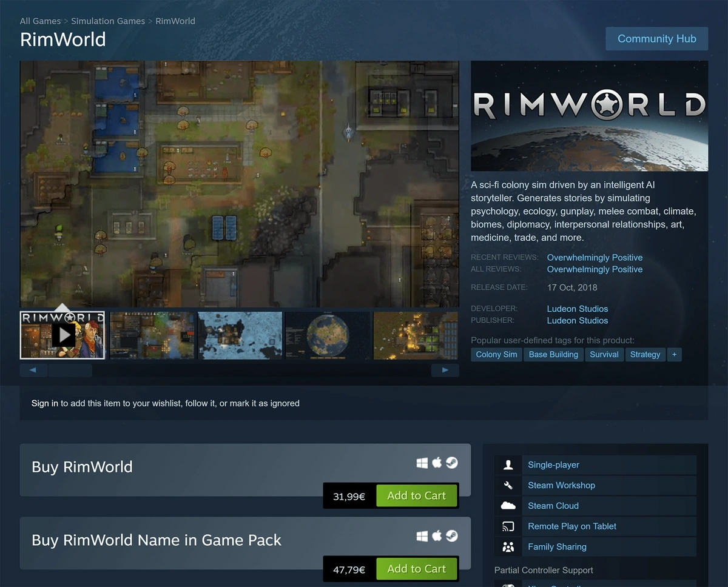
Task: Click the Steam Workshop wrench icon
Action: click(508, 485)
